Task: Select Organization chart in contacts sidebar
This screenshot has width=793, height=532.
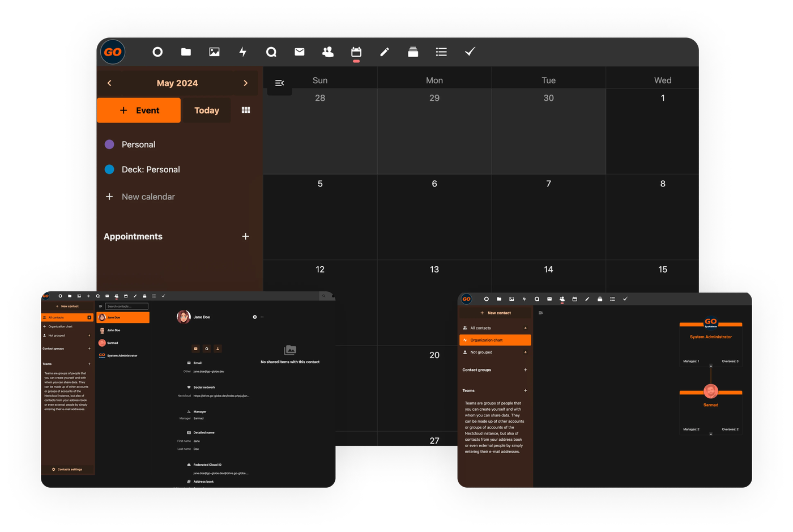Action: [x=494, y=340]
